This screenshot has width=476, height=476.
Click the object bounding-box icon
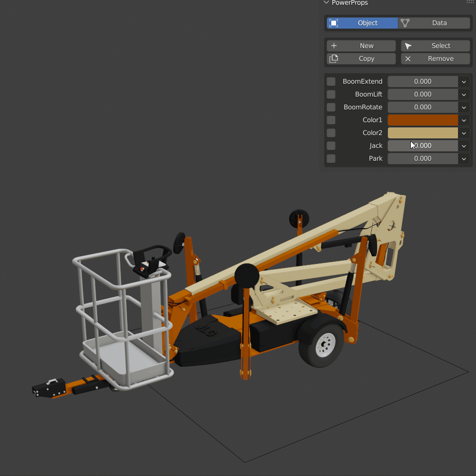pos(334,23)
